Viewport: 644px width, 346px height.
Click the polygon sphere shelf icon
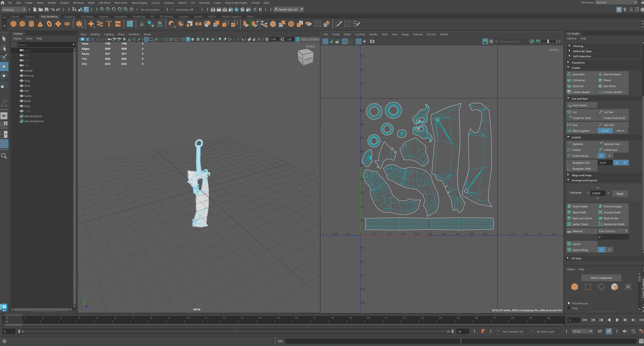pyautogui.click(x=13, y=24)
